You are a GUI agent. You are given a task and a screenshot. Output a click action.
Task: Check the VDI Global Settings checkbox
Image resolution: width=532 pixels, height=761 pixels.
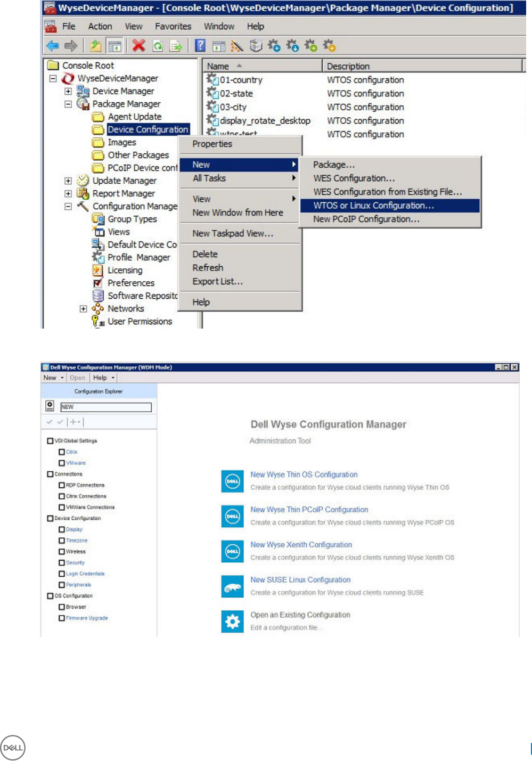click(51, 441)
